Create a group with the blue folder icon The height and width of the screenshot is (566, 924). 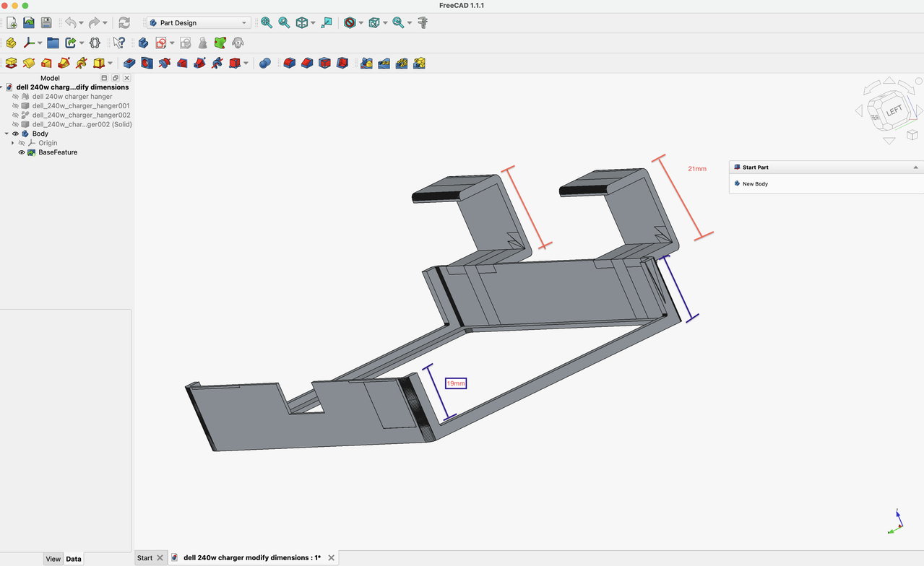tap(53, 43)
